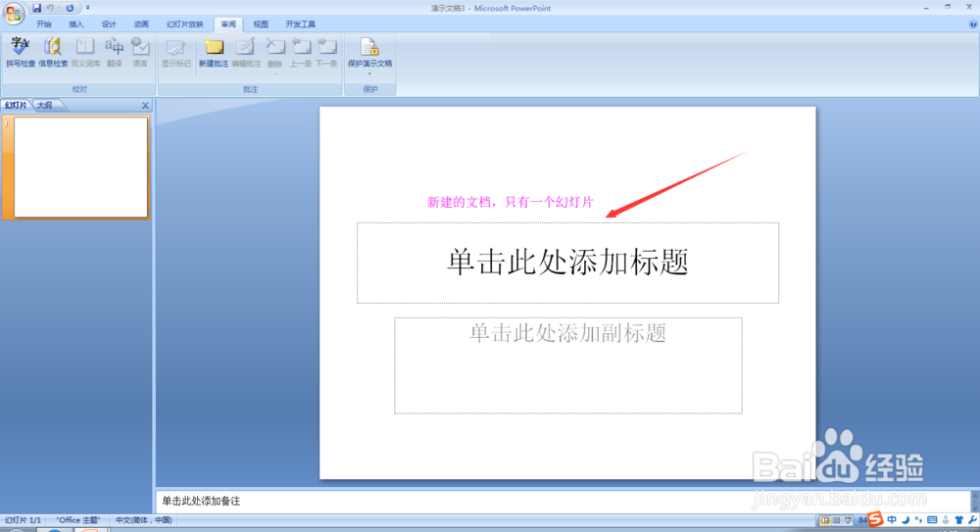Open Sogou toolbox wrench icon
The height and width of the screenshot is (532, 980).
(972, 519)
